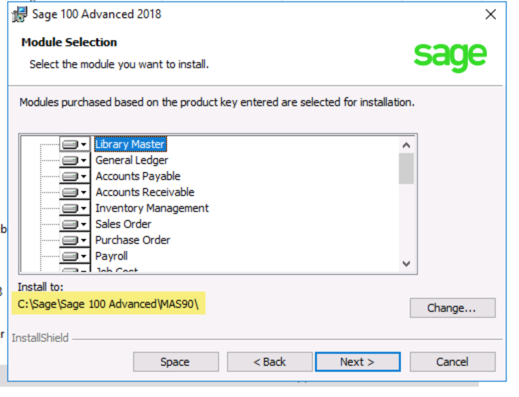This screenshot has height=397, width=519.
Task: Click the module list scroll up arrow
Action: pyautogui.click(x=406, y=145)
